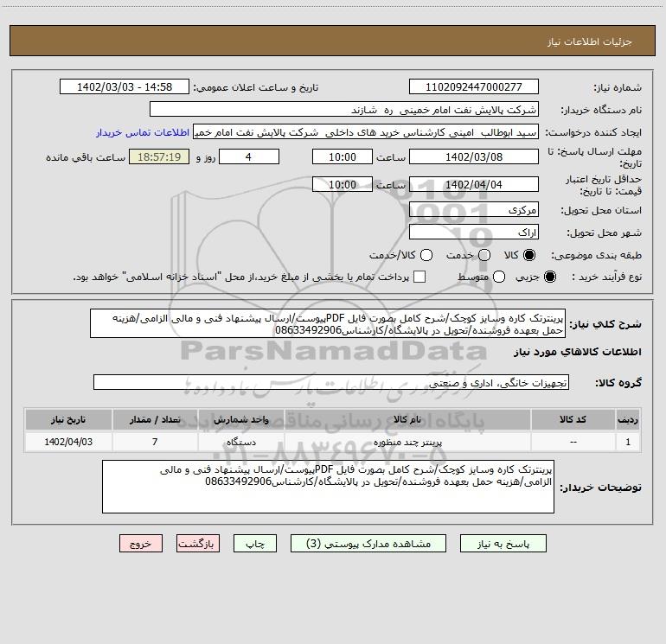
Task: Select the کالا radio button
Action: [x=529, y=255]
